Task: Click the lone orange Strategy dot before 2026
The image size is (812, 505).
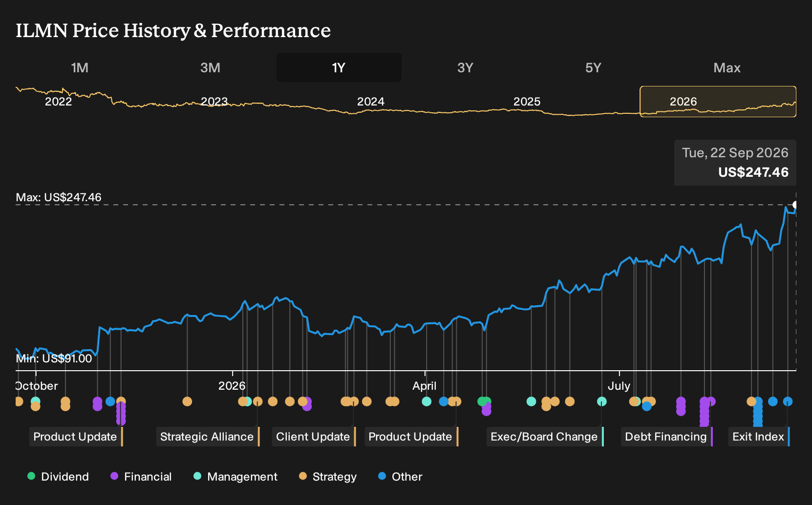Action: pos(187,401)
